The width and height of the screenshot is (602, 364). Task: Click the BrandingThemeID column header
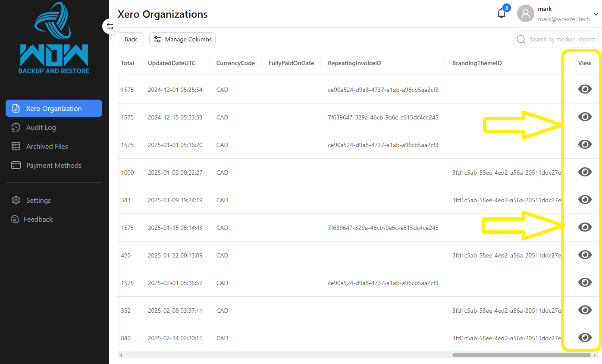click(x=477, y=63)
